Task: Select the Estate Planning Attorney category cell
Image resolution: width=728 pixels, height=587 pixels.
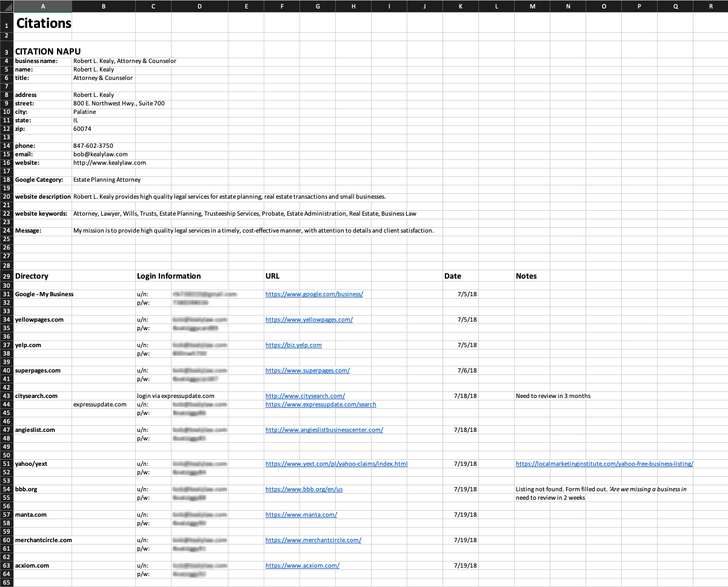Action: click(107, 180)
